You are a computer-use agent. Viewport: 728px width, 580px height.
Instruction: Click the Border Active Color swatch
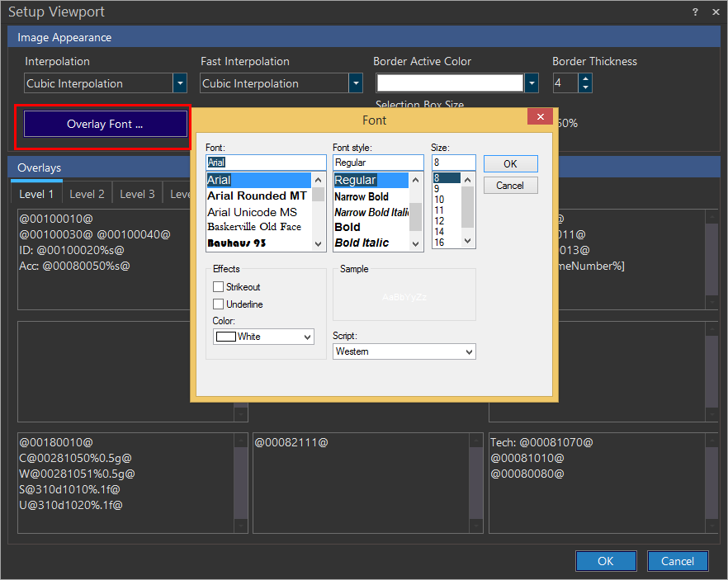click(x=450, y=83)
